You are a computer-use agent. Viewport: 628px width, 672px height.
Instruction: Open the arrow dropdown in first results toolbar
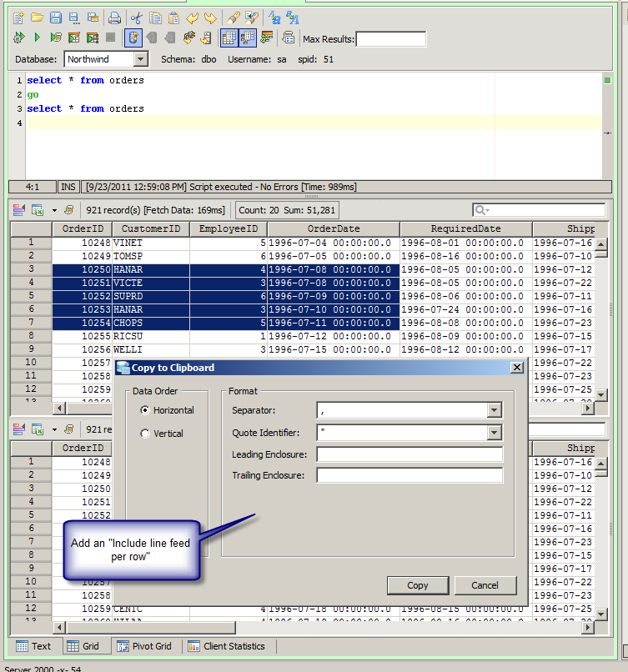tap(54, 210)
